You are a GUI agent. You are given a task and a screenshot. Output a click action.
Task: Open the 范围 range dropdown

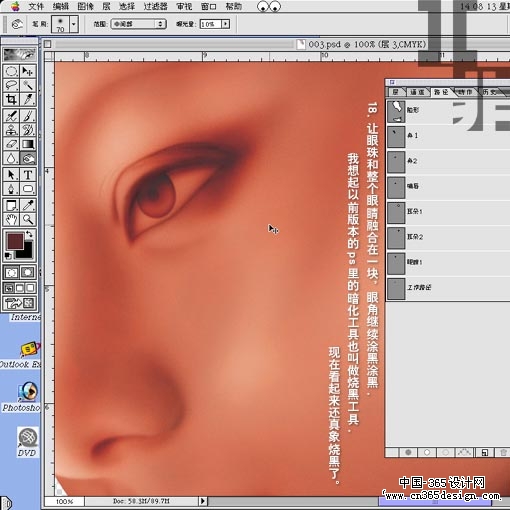(x=138, y=24)
